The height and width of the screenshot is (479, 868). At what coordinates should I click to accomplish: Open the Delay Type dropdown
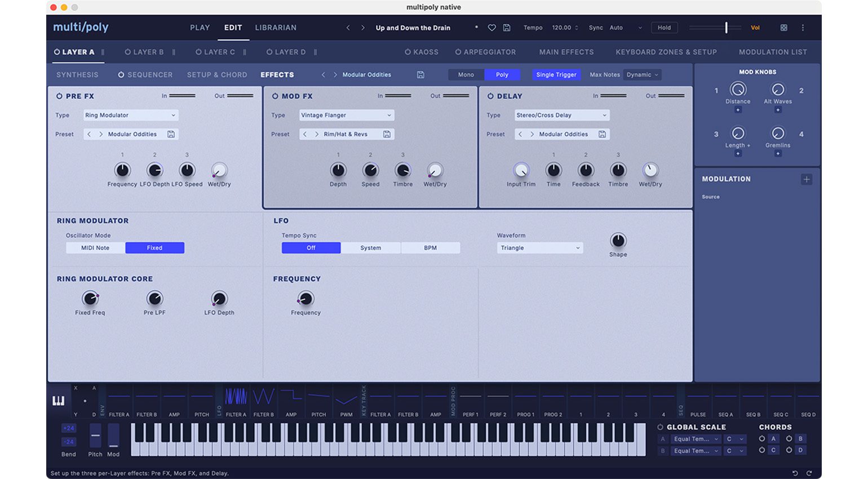click(561, 115)
